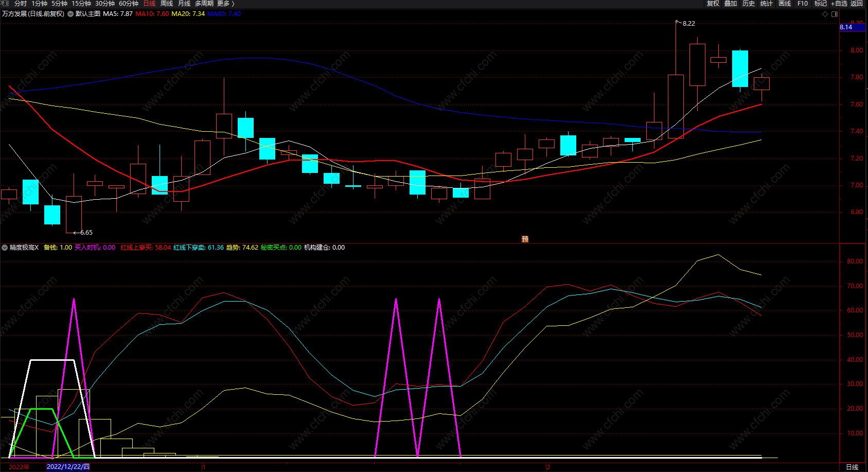
Task: Click the 7.00 price axis label
Action: pos(857,185)
